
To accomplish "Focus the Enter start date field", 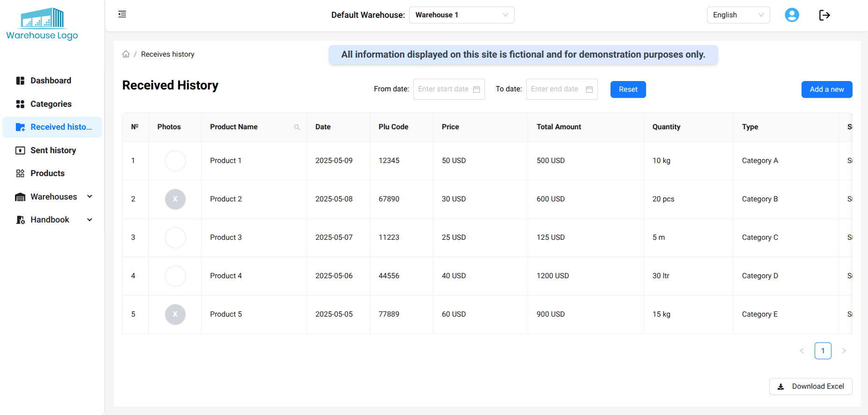I will (449, 89).
